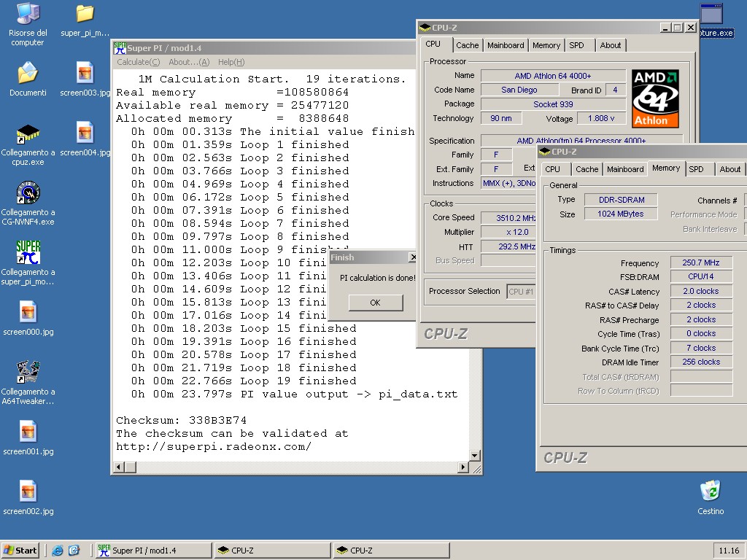
Task: Launch the A64Tweaker shortcut icon
Action: click(28, 372)
